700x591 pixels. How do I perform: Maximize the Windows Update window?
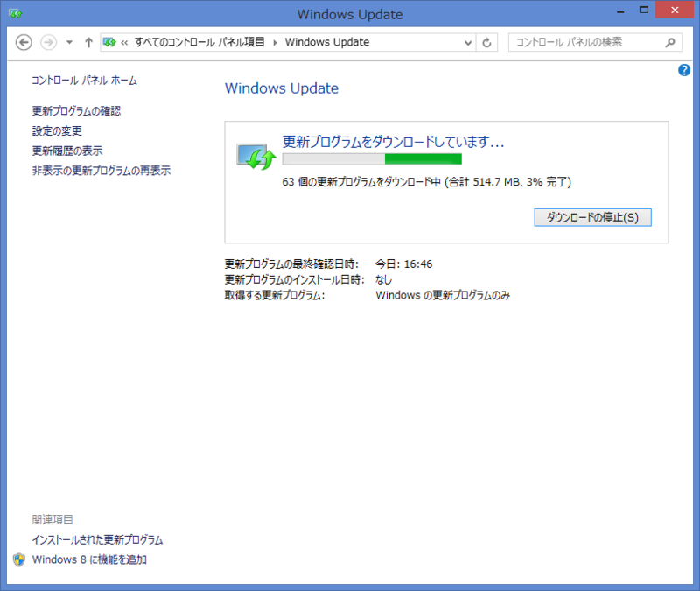(644, 11)
